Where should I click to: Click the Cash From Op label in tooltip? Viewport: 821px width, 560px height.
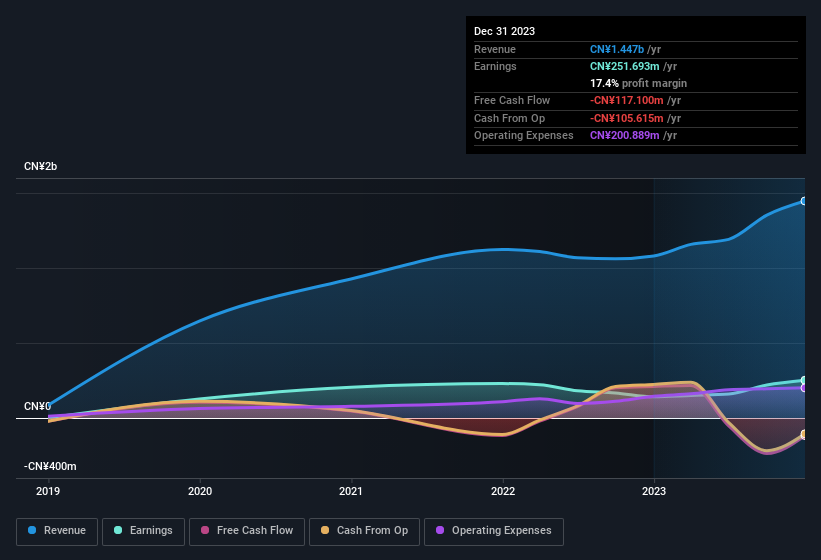[509, 118]
